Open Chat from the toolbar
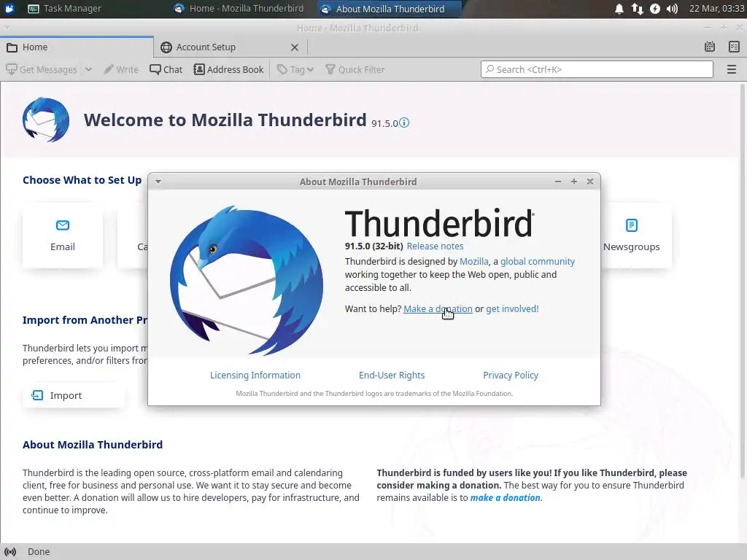Screen dimensions: 747x560 tap(166, 69)
